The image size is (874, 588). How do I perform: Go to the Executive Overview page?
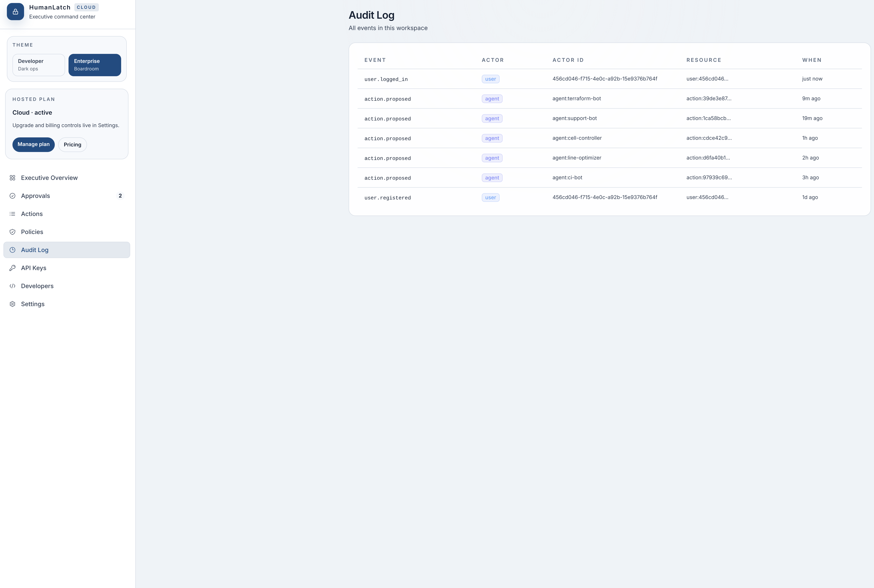(x=49, y=178)
